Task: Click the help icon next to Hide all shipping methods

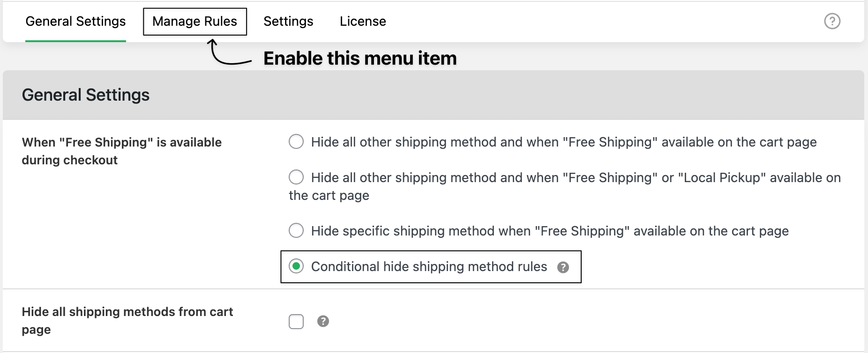Action: tap(323, 321)
